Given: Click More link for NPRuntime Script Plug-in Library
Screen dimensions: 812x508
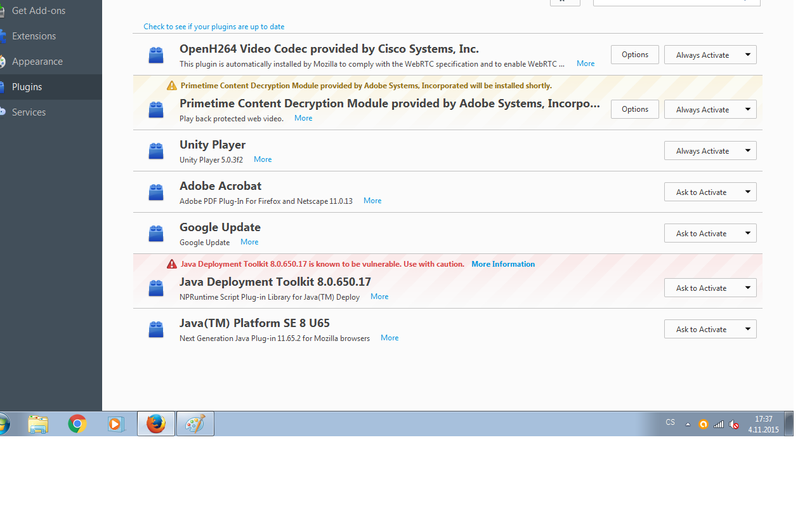Looking at the screenshot, I should 379,297.
